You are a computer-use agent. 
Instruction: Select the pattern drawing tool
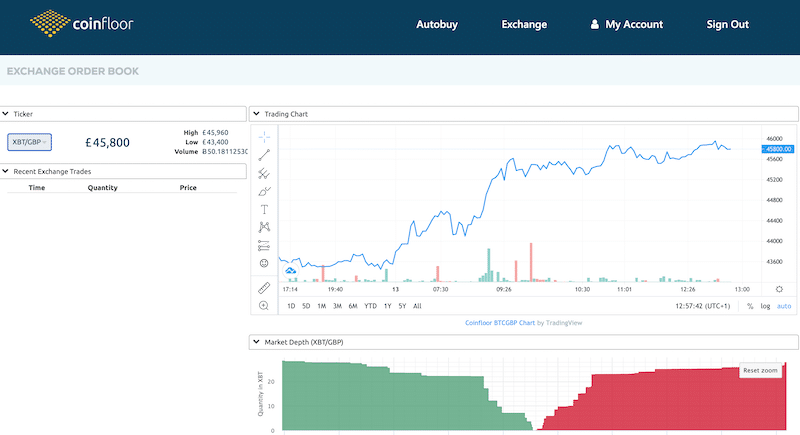pyautogui.click(x=264, y=227)
